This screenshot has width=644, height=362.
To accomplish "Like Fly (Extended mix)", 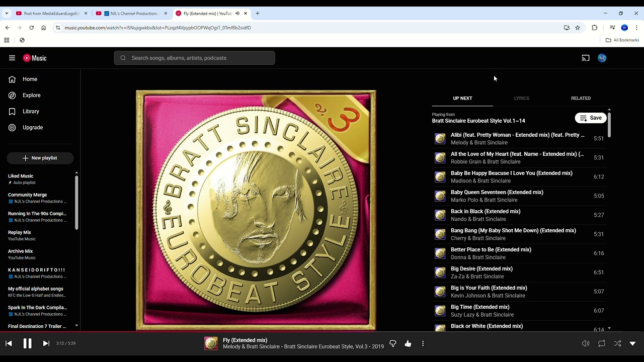I will [408, 343].
